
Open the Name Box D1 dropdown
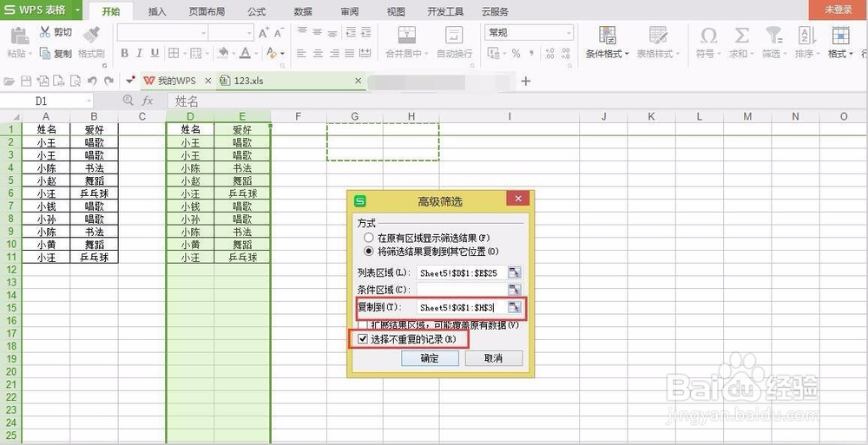click(x=89, y=101)
